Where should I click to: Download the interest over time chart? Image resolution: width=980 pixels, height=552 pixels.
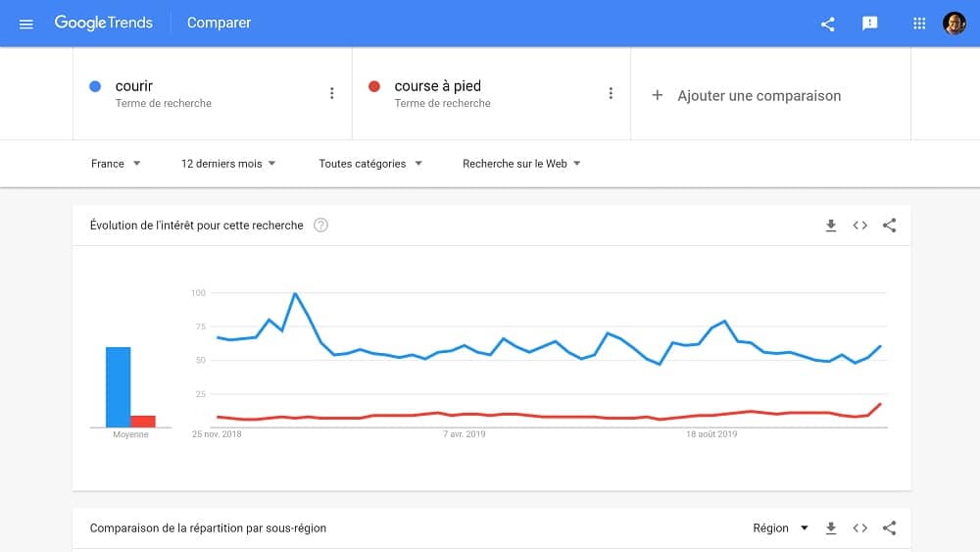(x=831, y=226)
